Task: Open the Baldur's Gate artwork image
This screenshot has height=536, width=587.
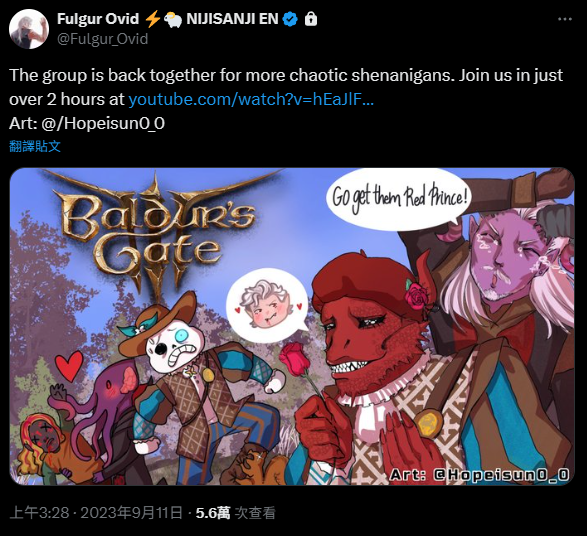Action: [x=292, y=326]
